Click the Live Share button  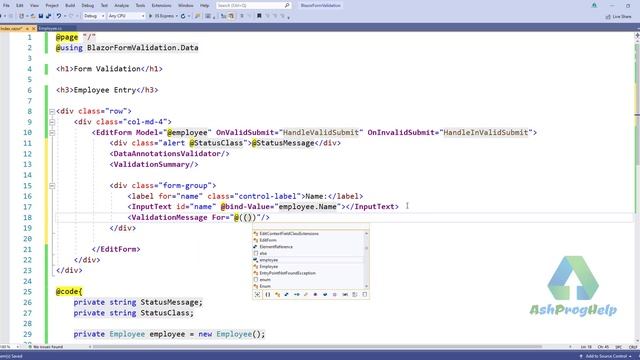pos(618,17)
